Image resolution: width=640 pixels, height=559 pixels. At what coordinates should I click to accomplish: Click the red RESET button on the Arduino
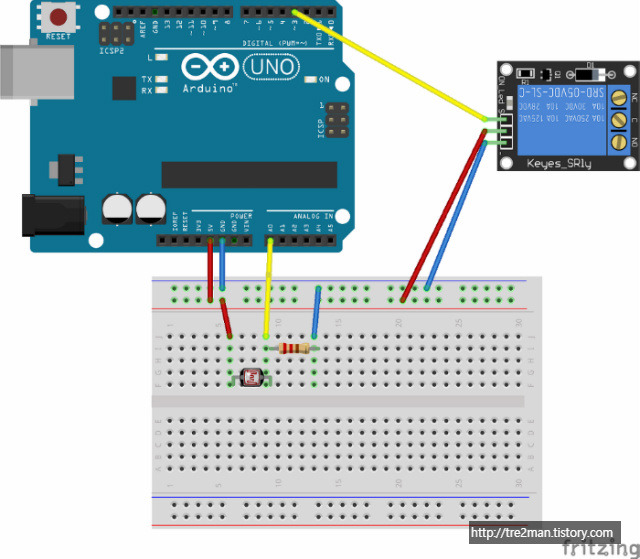58,17
